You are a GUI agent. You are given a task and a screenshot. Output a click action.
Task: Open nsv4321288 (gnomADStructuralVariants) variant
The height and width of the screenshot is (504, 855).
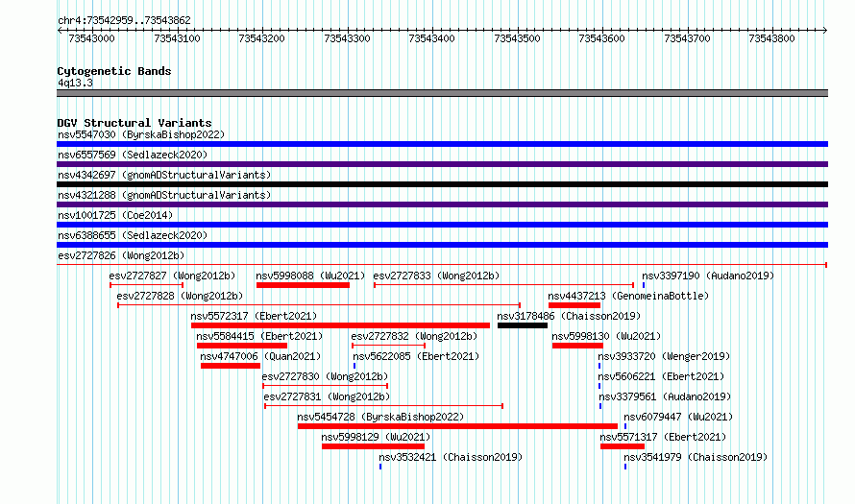pyautogui.click(x=164, y=195)
